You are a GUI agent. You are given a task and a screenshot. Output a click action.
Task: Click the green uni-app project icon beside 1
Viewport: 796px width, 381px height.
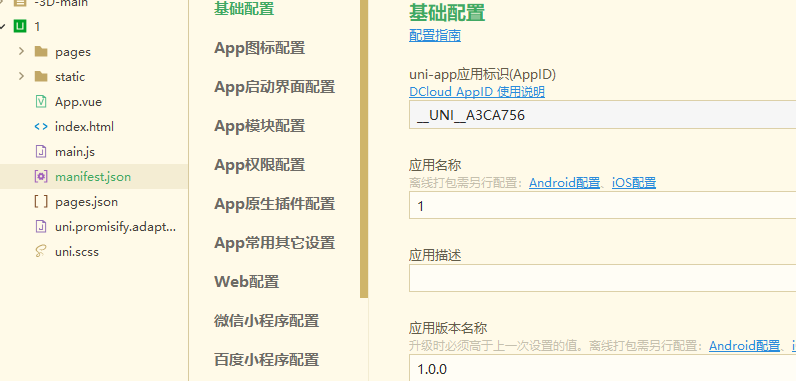click(x=20, y=26)
